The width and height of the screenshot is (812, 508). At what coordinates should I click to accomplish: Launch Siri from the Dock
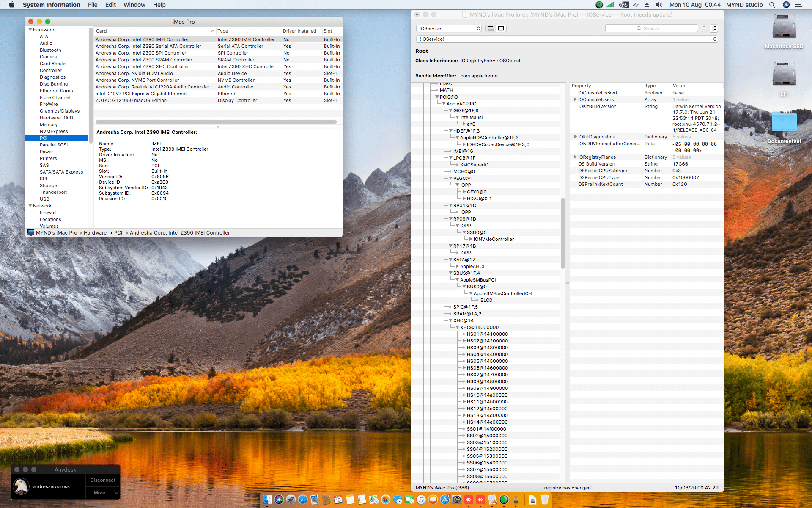[x=279, y=500]
